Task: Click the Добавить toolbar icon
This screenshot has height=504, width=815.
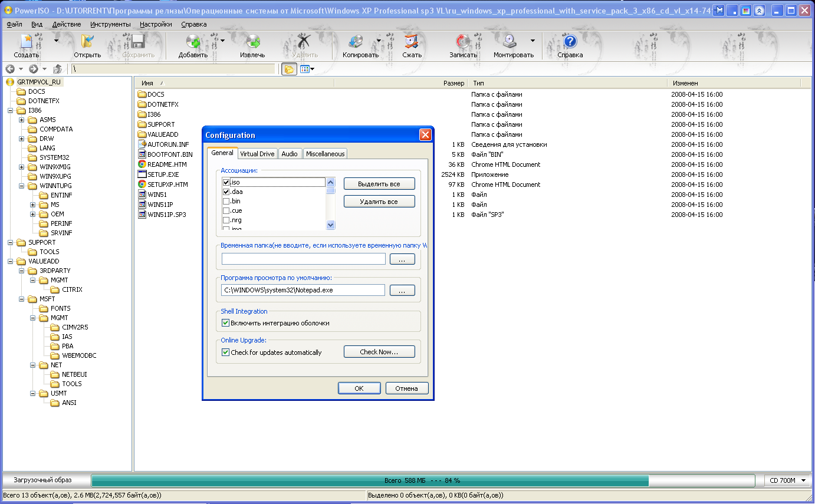Action: 193,41
